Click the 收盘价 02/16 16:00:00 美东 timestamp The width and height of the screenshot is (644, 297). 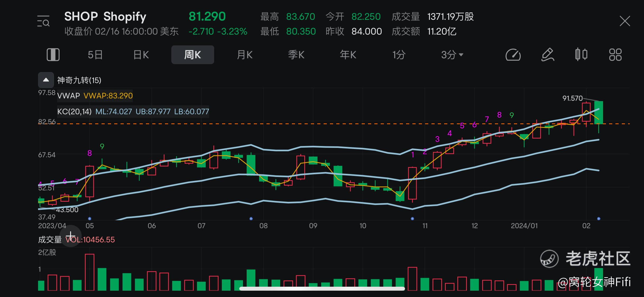(122, 31)
